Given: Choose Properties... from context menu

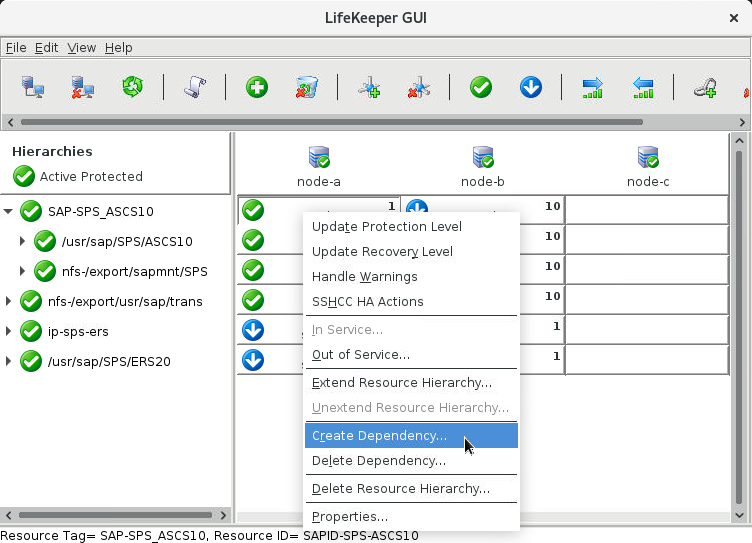Looking at the screenshot, I should coord(411,517).
